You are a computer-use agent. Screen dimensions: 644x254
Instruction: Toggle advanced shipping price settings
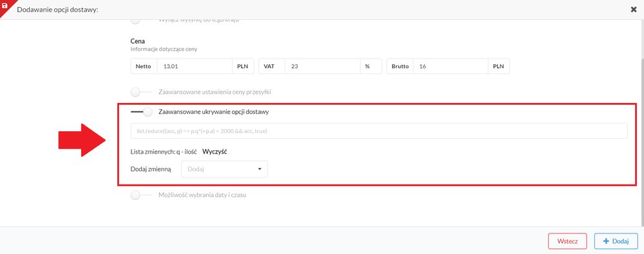pos(141,92)
